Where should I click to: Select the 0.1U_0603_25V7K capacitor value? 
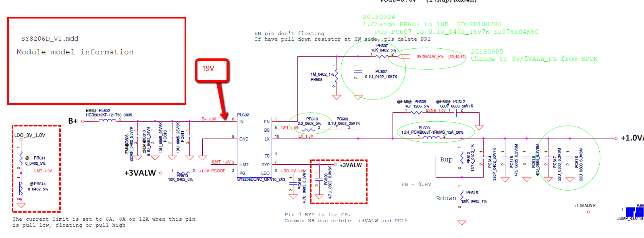[344, 124]
